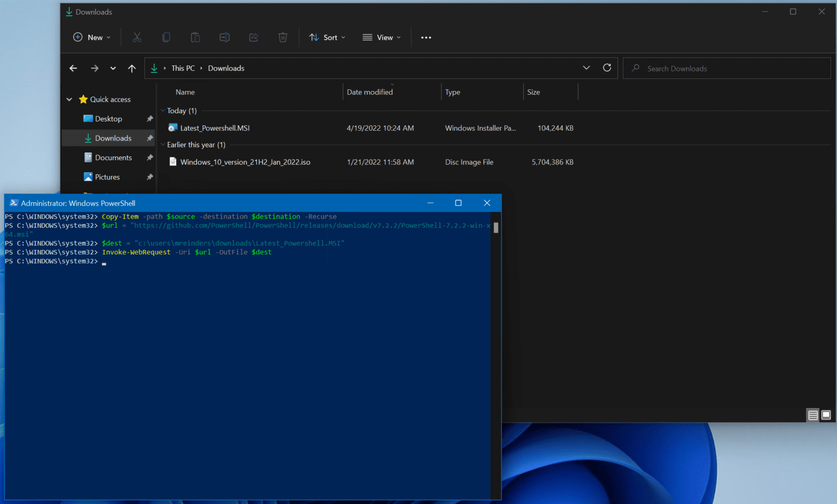Screen dimensions: 837x504
Task: Click the Cut icon in the toolbar
Action: click(137, 37)
